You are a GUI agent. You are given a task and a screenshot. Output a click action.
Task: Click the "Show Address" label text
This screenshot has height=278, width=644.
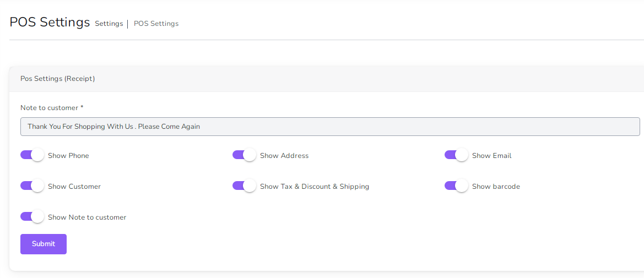tap(284, 156)
